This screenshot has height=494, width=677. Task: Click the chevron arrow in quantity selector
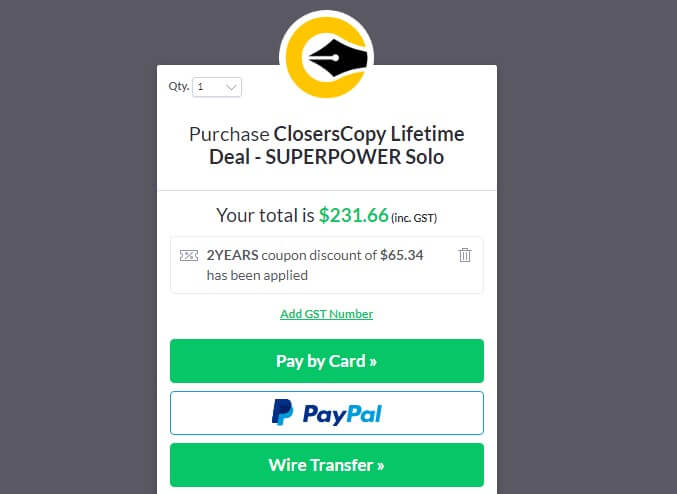pos(231,88)
